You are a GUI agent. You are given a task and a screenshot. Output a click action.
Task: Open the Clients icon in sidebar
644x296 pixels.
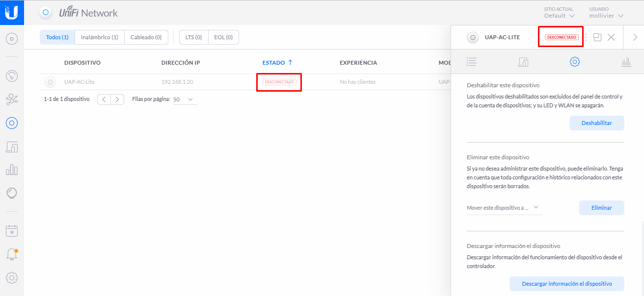point(12,147)
